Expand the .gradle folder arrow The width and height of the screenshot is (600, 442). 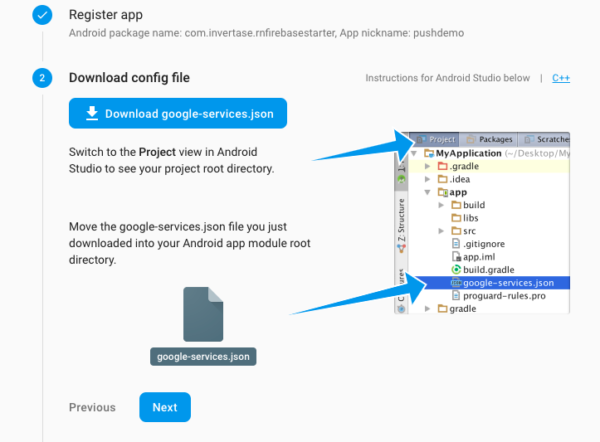click(428, 166)
